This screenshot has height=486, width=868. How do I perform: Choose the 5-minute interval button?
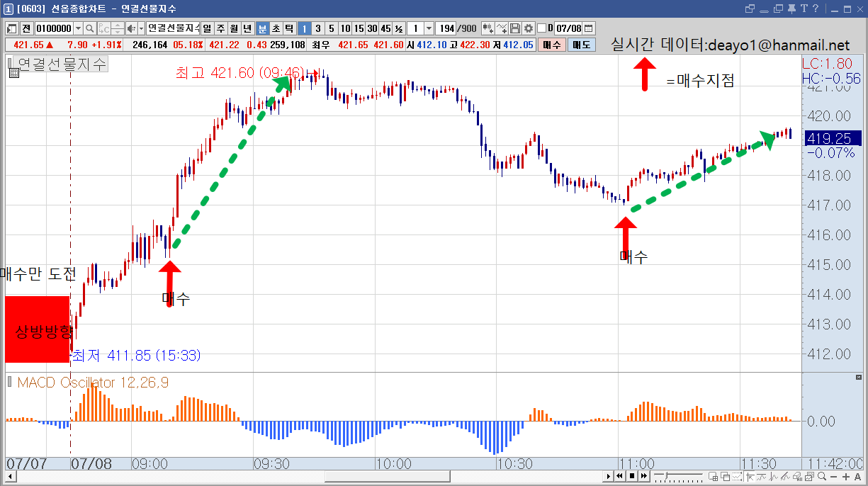click(x=331, y=28)
